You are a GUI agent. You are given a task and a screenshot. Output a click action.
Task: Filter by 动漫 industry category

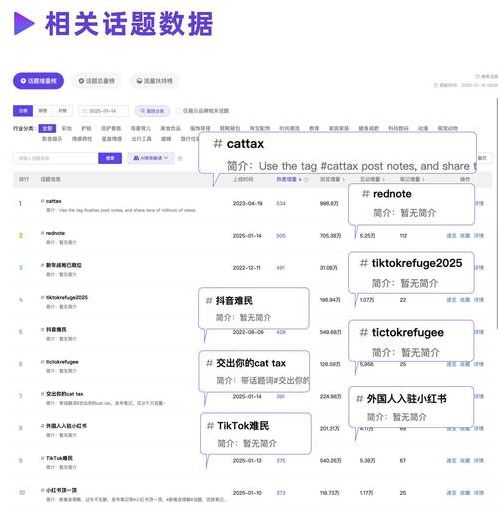[x=423, y=128]
